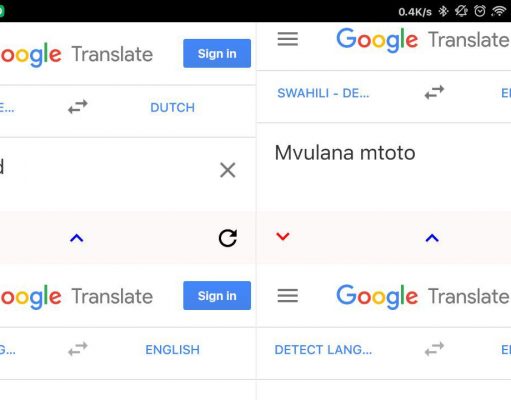The height and width of the screenshot is (400, 511).
Task: Click the Mvulana mtoto text field
Action: 383,167
